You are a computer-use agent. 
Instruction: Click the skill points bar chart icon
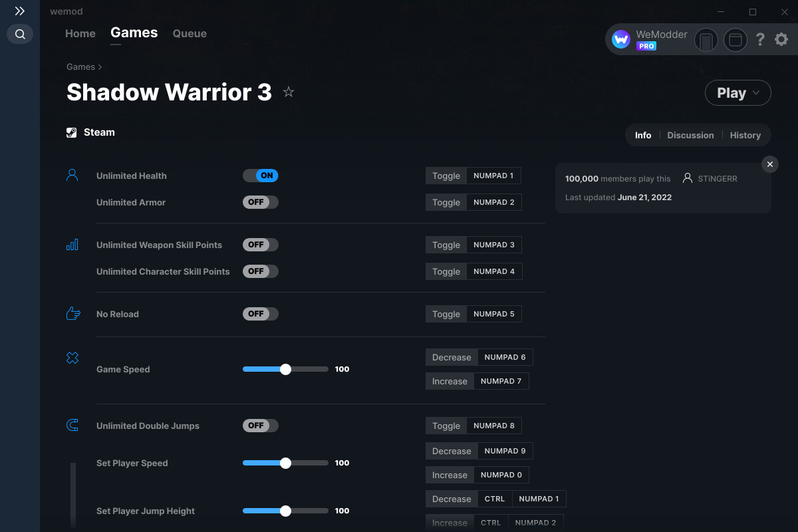[x=72, y=245]
